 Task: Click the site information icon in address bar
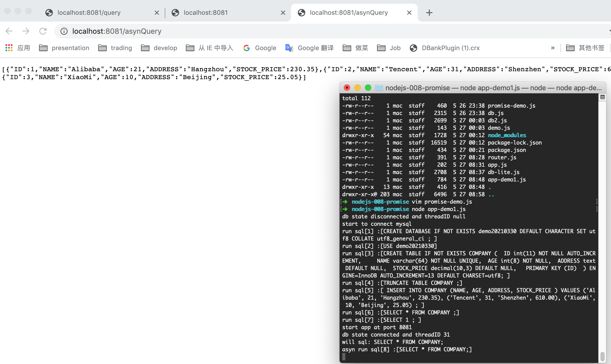(64, 31)
